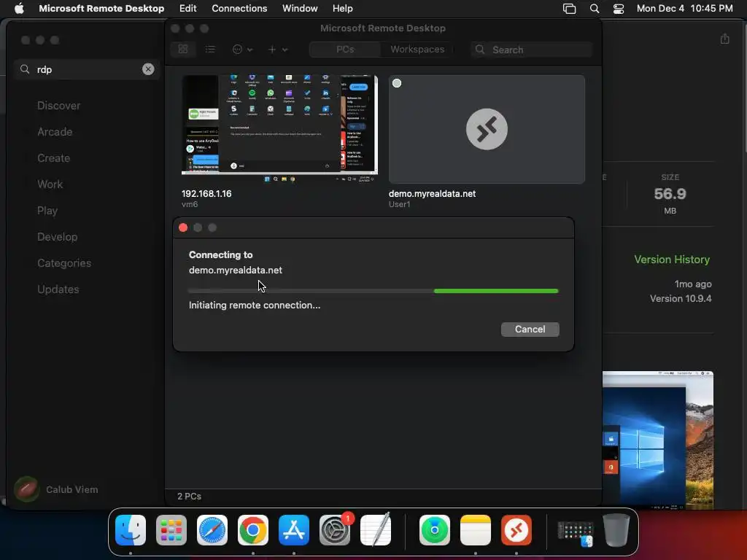Screen dimensions: 747x560
Task: Switch to grid view in Remote Desktop toolbar
Action: pos(183,50)
